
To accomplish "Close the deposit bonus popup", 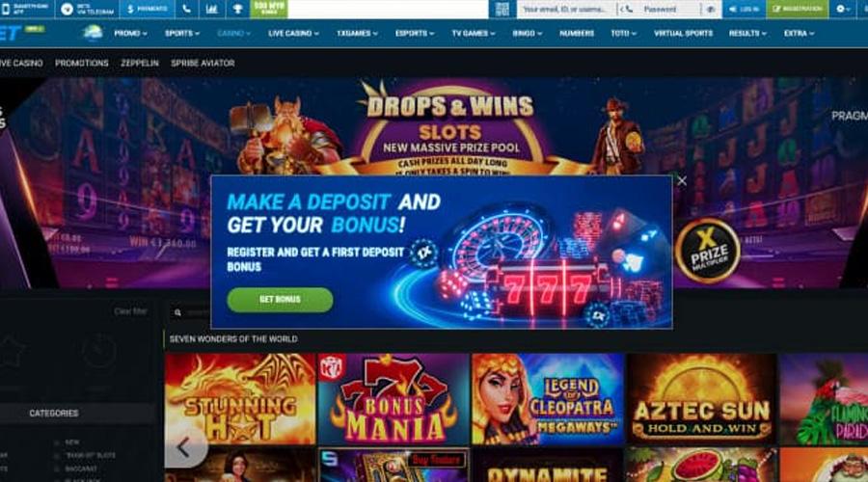I will click(x=682, y=180).
